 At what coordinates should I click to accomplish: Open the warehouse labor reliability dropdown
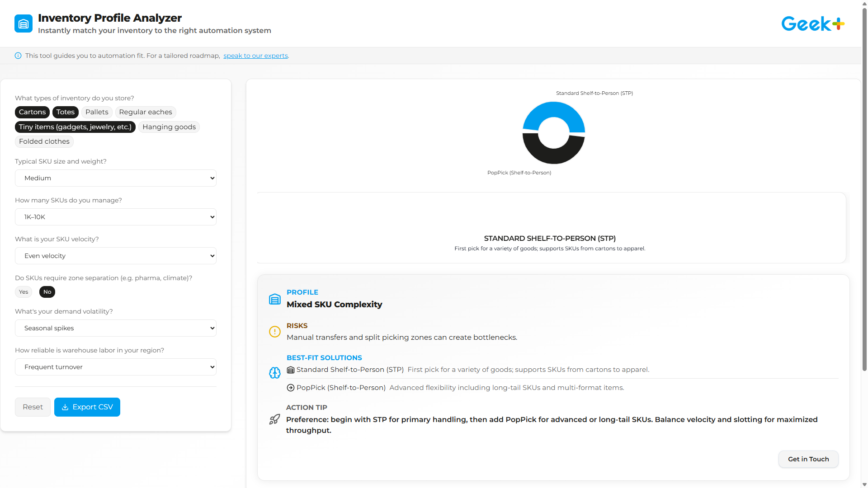point(116,366)
